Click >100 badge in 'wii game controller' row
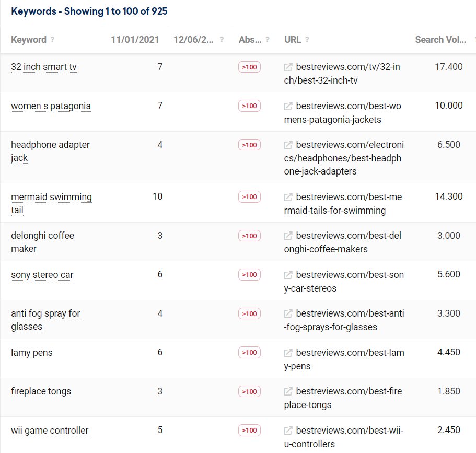 point(250,431)
